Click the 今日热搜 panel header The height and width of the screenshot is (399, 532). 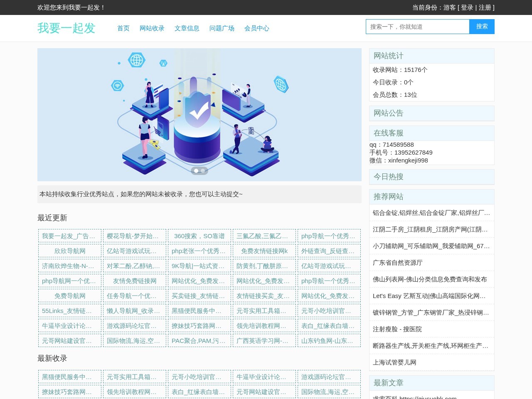tap(432, 177)
